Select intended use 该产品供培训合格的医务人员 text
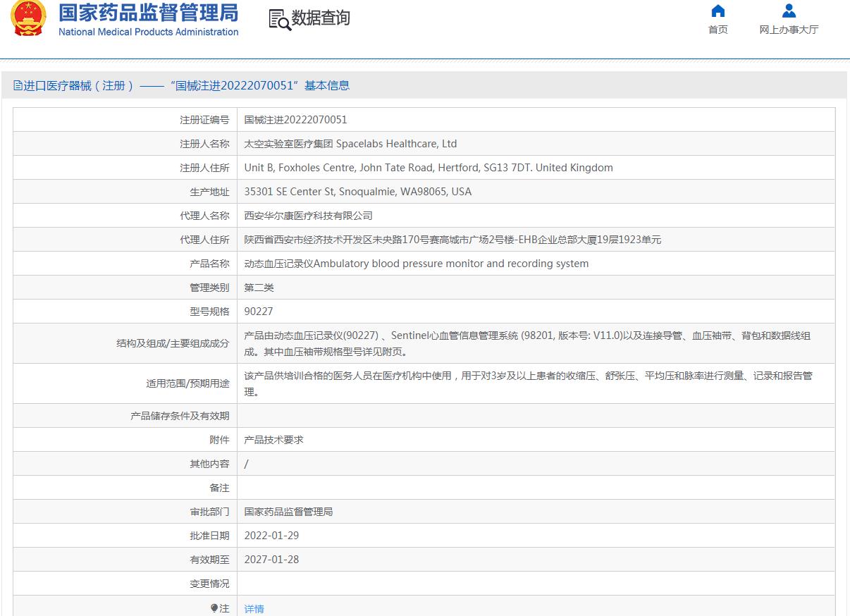 (x=528, y=383)
